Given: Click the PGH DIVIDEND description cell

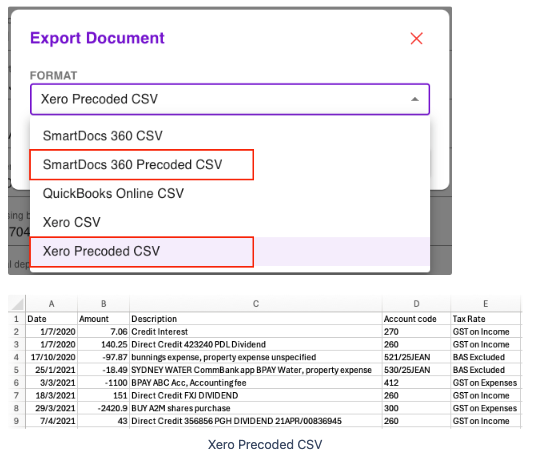Looking at the screenshot, I should click(x=256, y=421).
